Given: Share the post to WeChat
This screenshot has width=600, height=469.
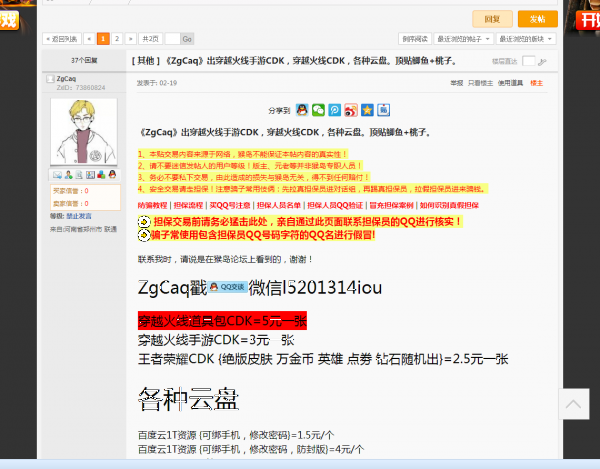Looking at the screenshot, I should tap(318, 110).
